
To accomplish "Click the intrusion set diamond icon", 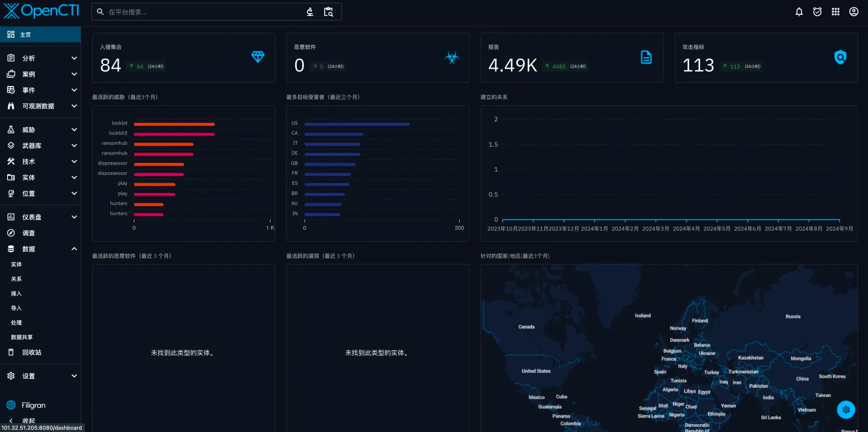I will pos(258,57).
